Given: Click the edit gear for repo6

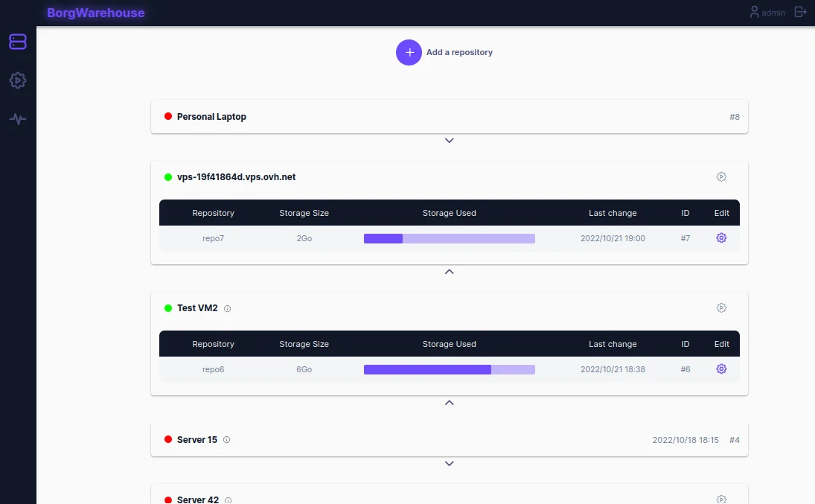Looking at the screenshot, I should coord(720,369).
